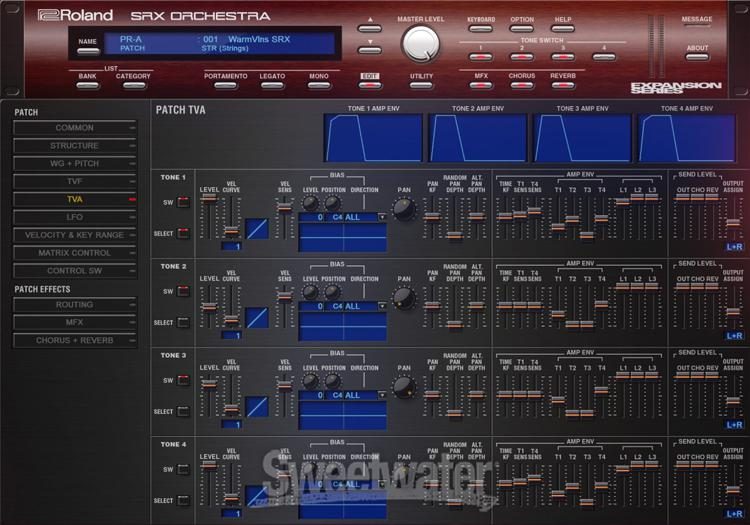Viewport: 750px width, 525px height.
Task: Toggle Tone Switch 1
Action: coord(480,57)
